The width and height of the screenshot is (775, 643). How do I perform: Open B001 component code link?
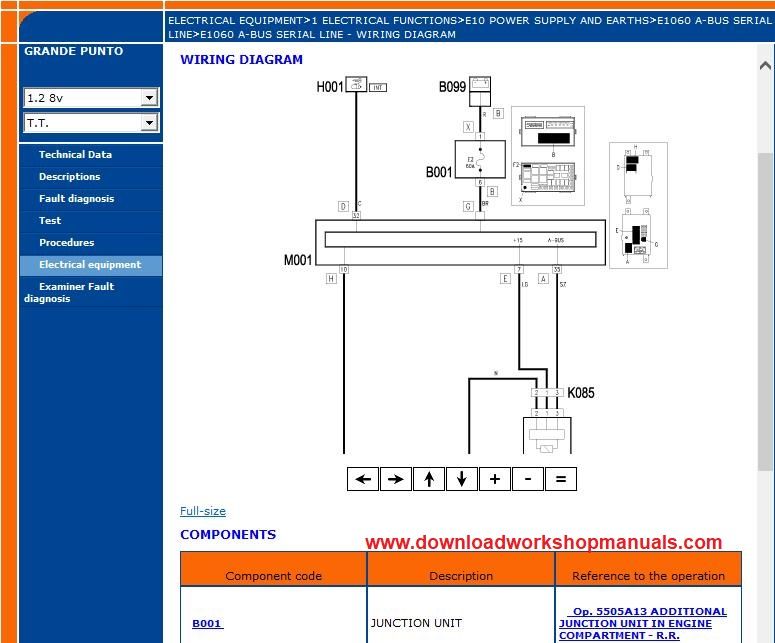coord(208,623)
